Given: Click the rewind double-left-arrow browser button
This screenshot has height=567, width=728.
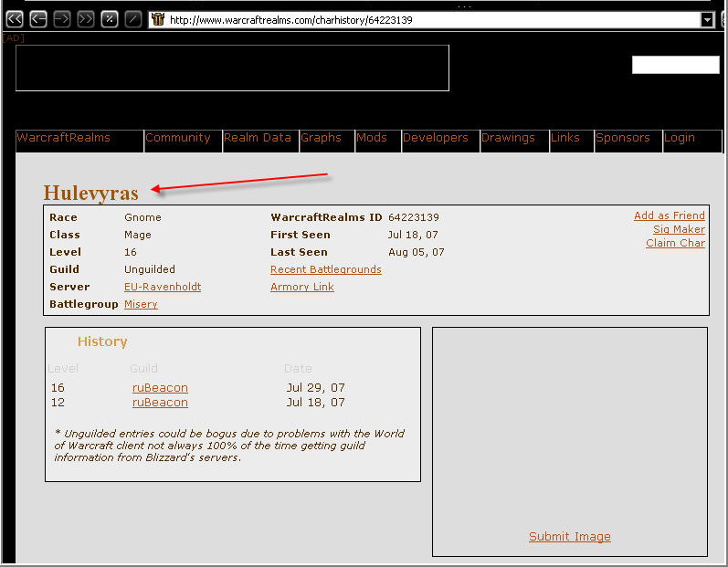Looking at the screenshot, I should 15,19.
